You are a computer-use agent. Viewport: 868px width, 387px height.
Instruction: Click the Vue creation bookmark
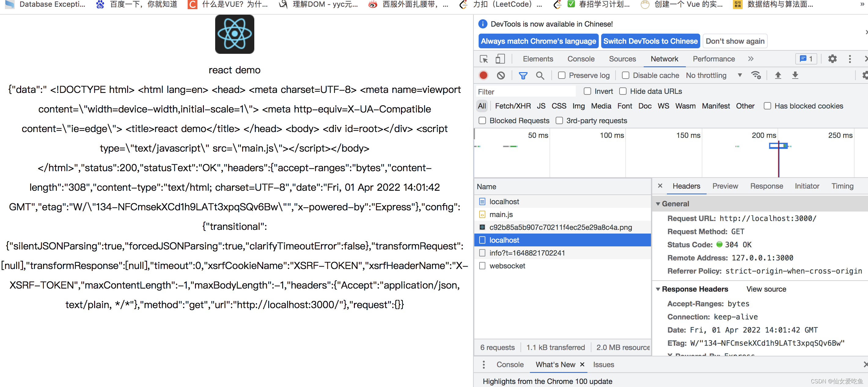click(x=682, y=4)
